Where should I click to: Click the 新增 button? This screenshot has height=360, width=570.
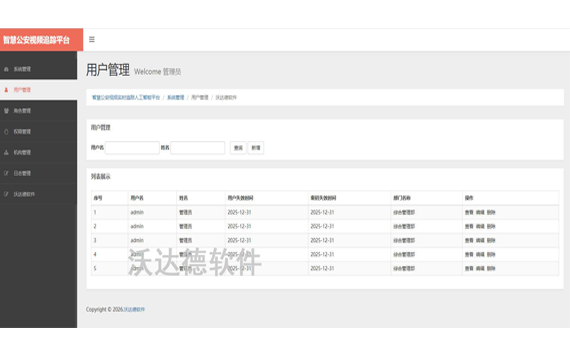(256, 148)
